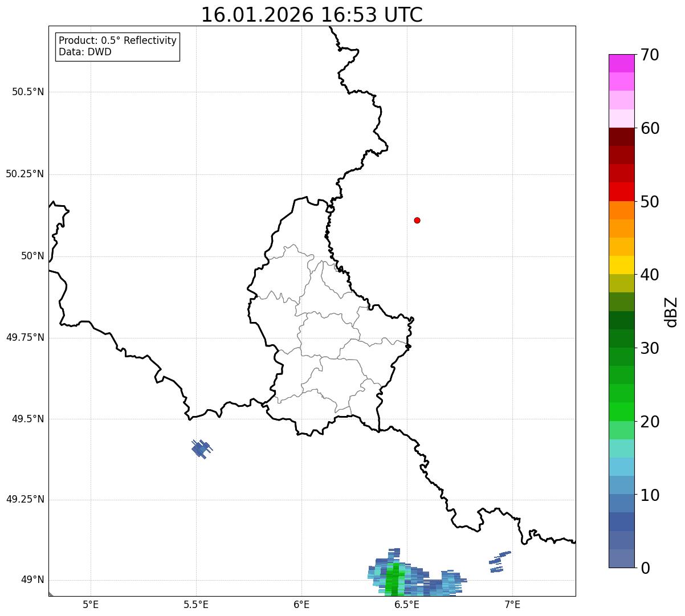Click the yellow colorbar segment above 40
This screenshot has height=616, width=685.
[621, 265]
